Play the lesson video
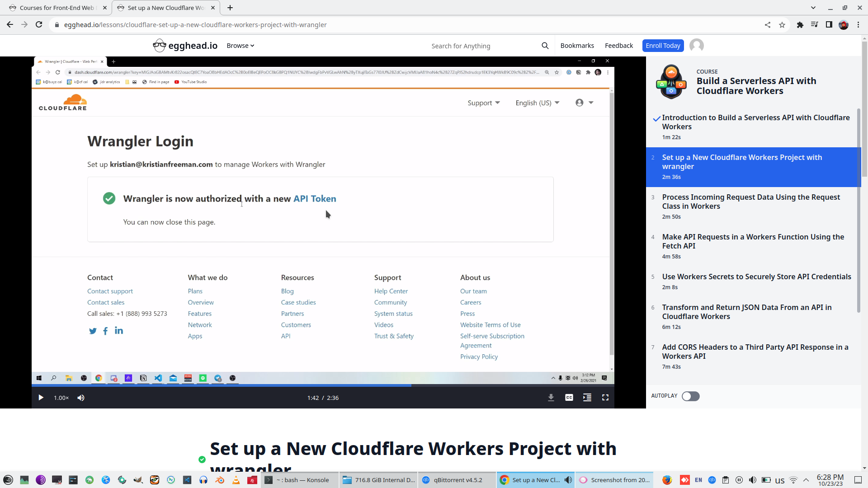 coord(41,398)
